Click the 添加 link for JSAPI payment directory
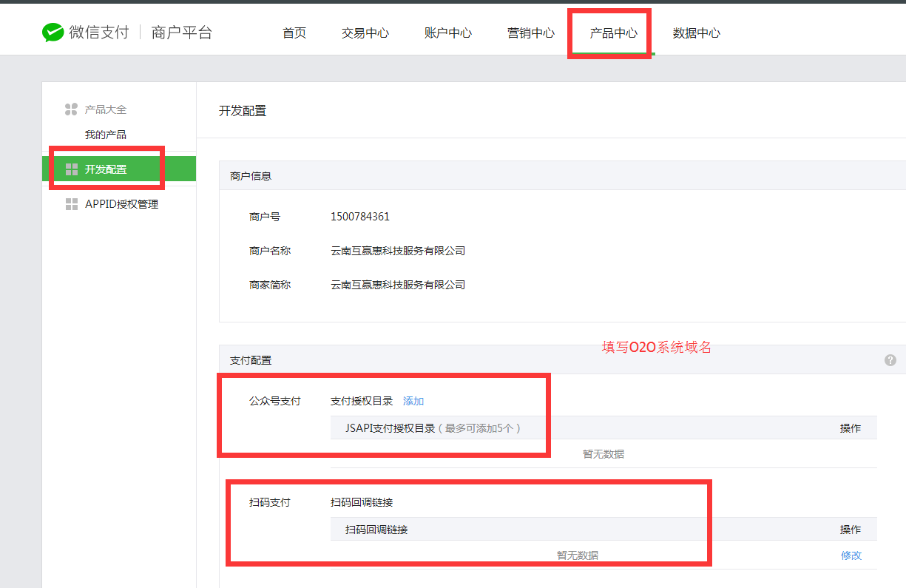This screenshot has width=906, height=588. pos(413,400)
